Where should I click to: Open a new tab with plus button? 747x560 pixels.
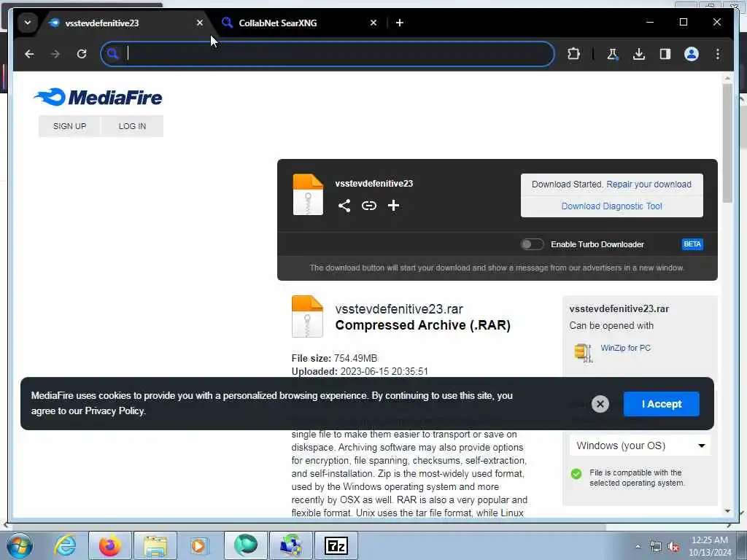click(x=400, y=23)
